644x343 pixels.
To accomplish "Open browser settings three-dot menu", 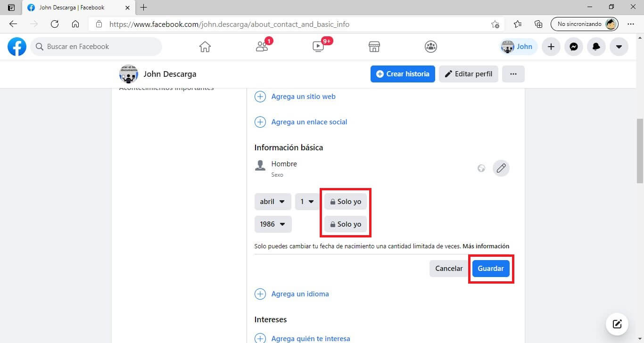I will tap(631, 24).
